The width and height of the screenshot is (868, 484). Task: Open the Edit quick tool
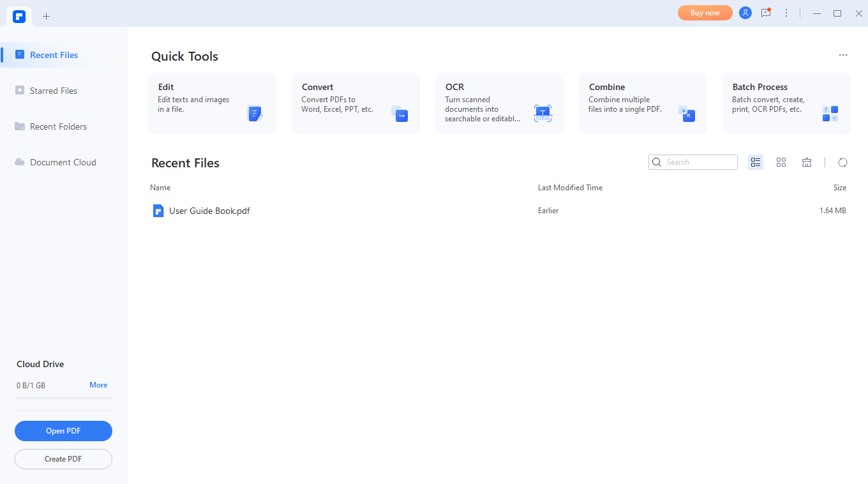pos(212,103)
